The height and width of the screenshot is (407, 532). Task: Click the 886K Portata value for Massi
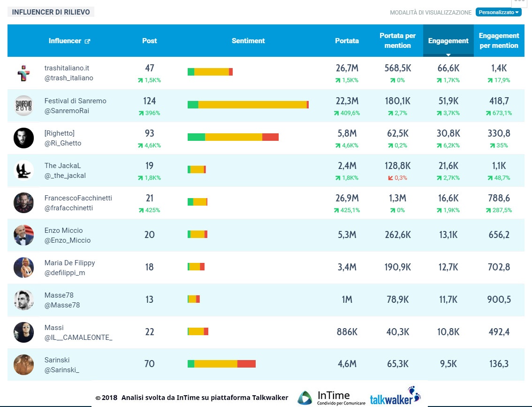pos(347,331)
